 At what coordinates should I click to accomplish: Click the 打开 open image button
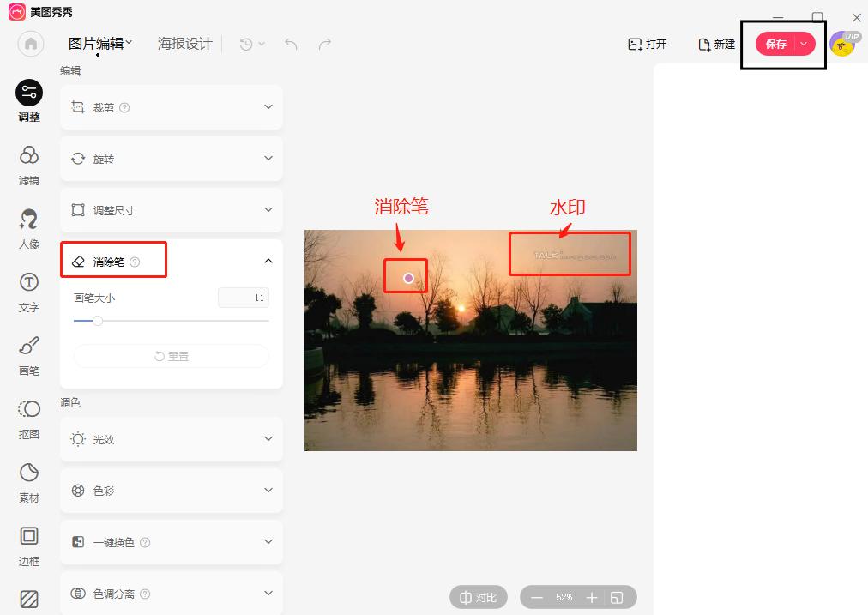647,45
